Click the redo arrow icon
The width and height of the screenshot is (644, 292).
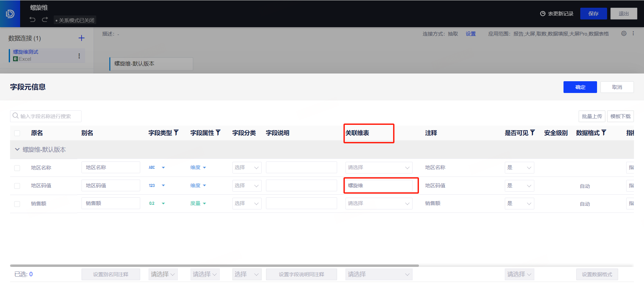[x=45, y=19]
